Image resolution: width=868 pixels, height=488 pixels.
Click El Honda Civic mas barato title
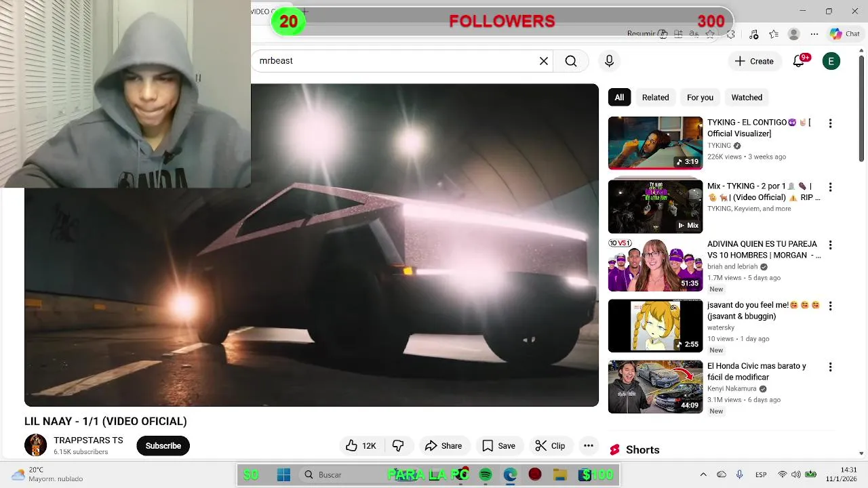point(757,371)
